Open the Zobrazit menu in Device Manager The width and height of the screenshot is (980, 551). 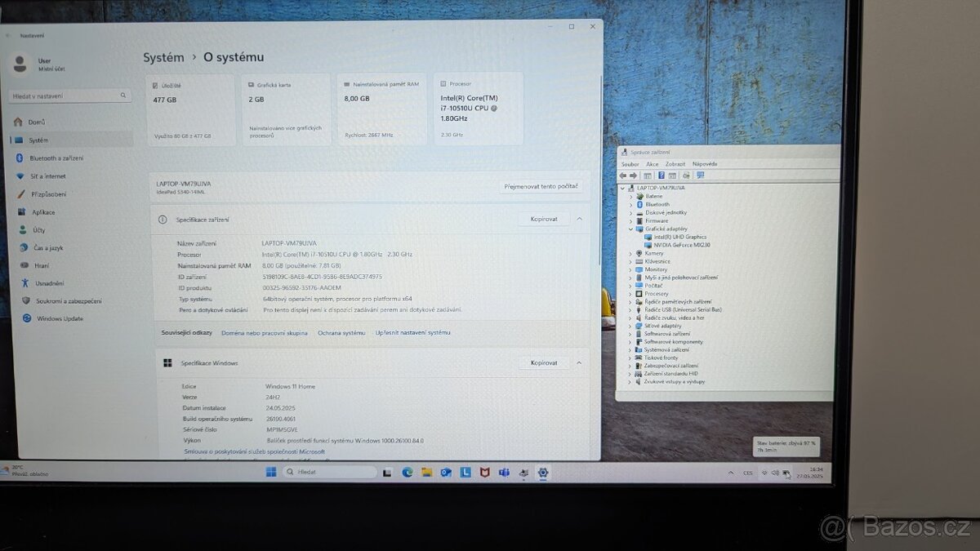(x=675, y=163)
